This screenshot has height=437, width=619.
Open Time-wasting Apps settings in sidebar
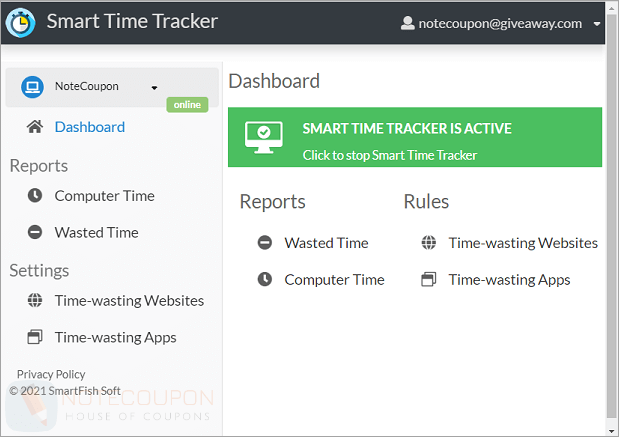point(115,338)
